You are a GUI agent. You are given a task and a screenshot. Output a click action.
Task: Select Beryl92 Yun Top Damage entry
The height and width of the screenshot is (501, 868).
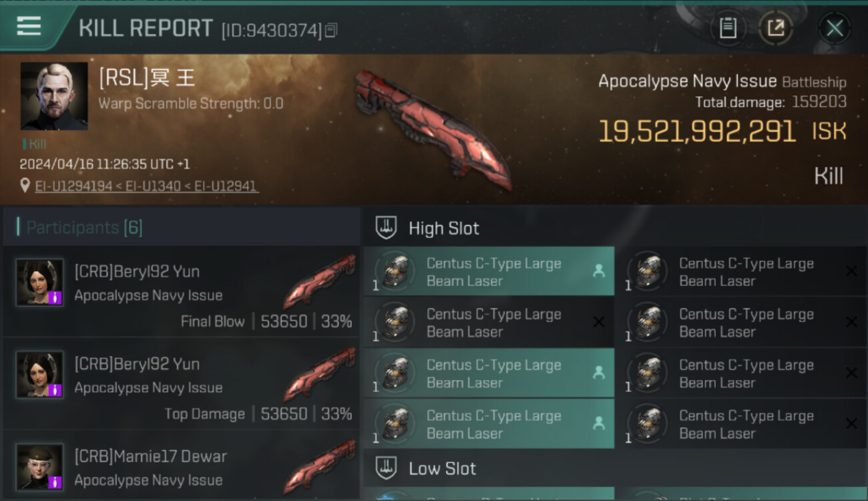pos(182,384)
